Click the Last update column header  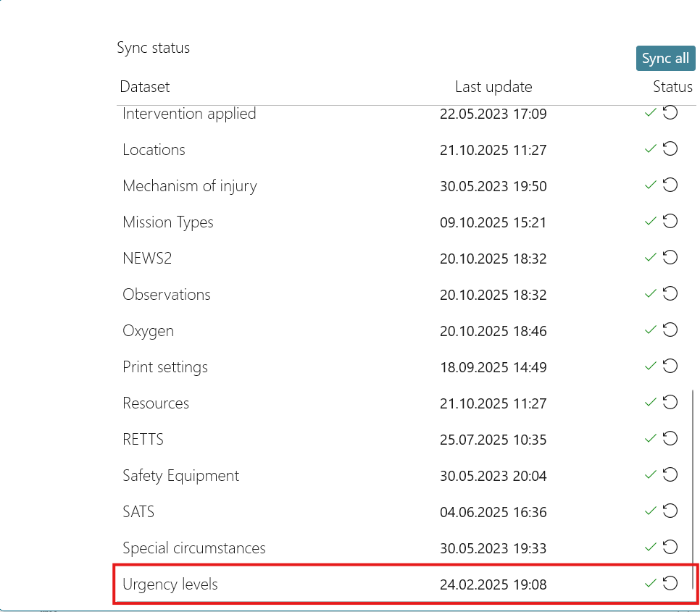[493, 87]
